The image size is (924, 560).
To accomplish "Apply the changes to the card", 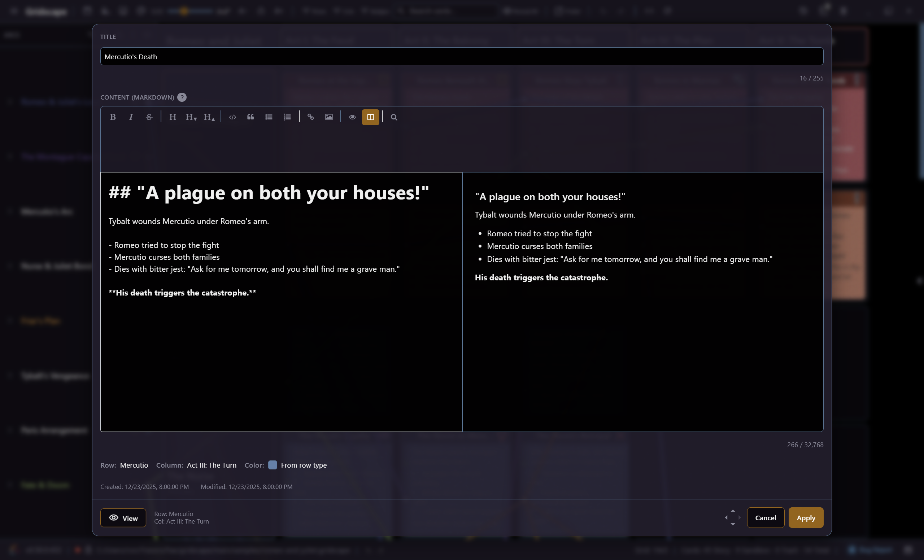I will 806,518.
